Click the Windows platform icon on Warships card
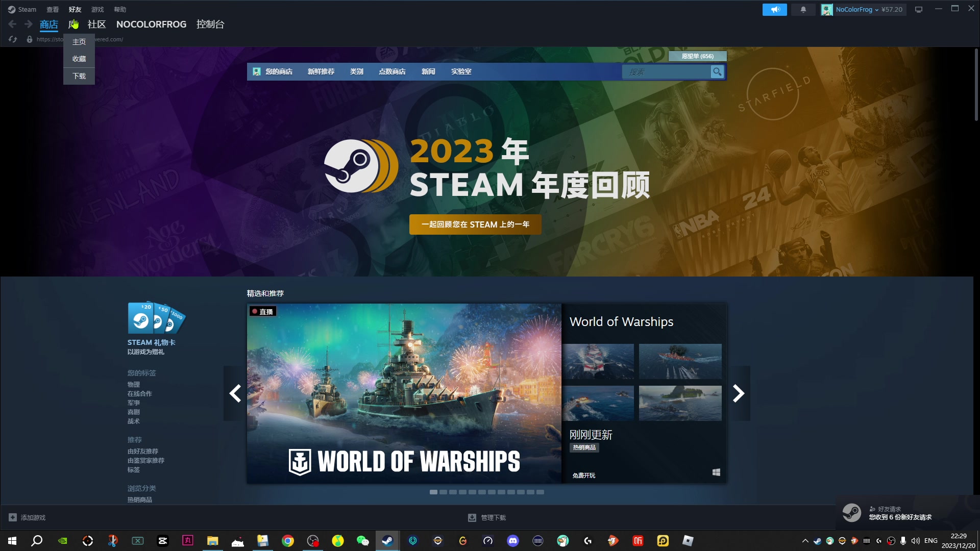The image size is (980, 551). click(x=716, y=472)
